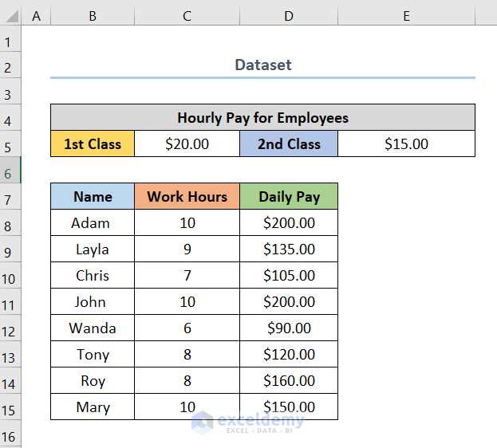497x448 pixels.
Task: Click the Hourly Pay for Employees header
Action: (262, 117)
